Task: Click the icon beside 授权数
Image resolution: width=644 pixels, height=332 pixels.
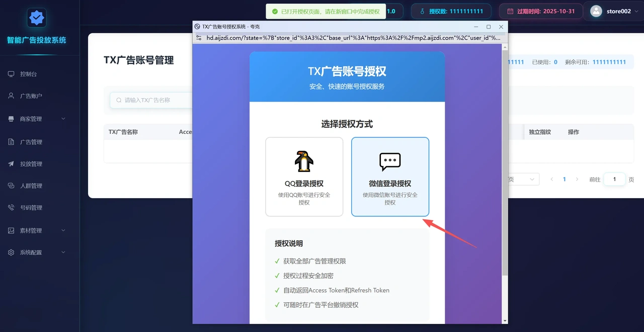Action: pyautogui.click(x=422, y=11)
